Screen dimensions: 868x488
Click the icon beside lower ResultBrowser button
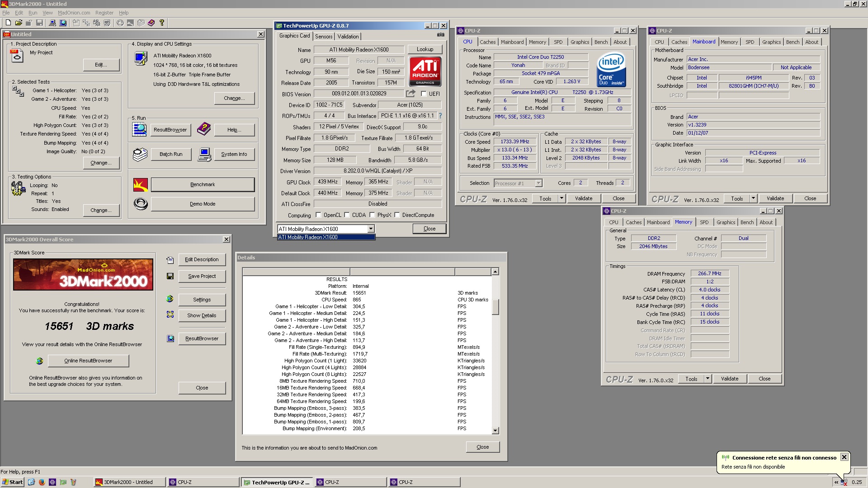pyautogui.click(x=170, y=338)
